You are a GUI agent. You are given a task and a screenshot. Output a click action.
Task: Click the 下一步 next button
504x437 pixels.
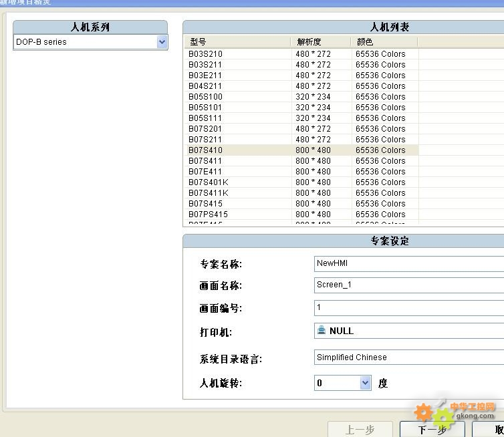pos(432,429)
